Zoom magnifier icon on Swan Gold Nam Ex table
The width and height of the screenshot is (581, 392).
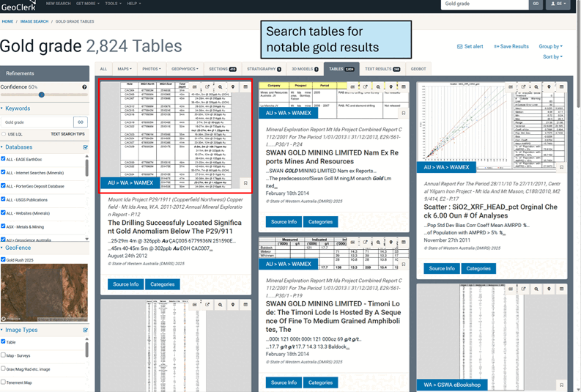(x=378, y=86)
